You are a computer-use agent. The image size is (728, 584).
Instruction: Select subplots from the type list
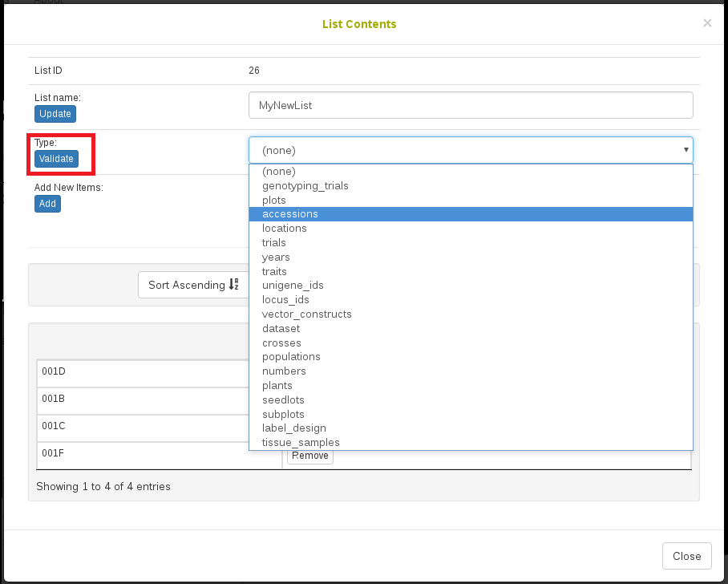(x=471, y=415)
